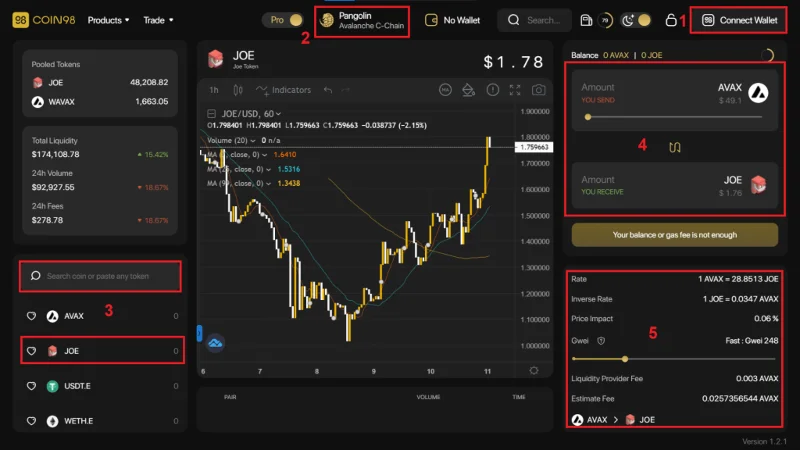Click the 24h Volume value $92,927.55
800x450 pixels.
click(53, 187)
